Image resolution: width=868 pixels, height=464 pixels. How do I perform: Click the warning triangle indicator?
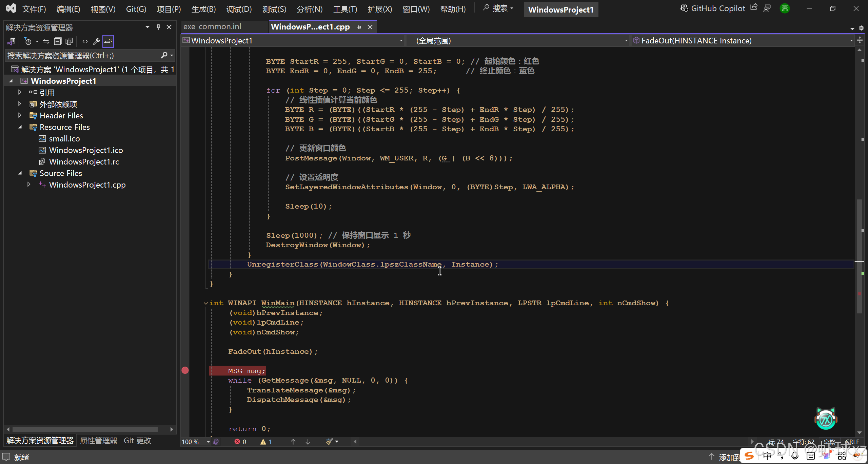click(263, 442)
